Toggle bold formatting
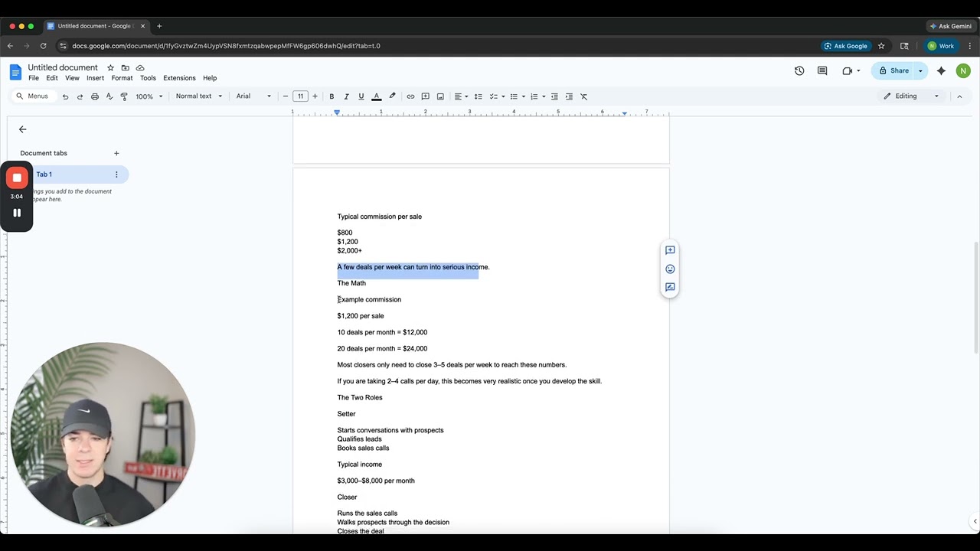Screen dimensions: 980x551 332,96
